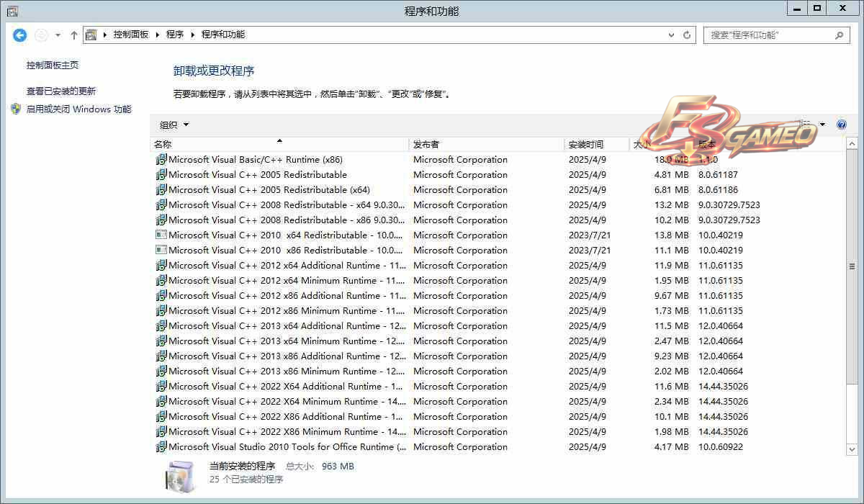Click icon of Visual C++ 2005 Redistributable (x64)
864x504 pixels.
tap(161, 190)
